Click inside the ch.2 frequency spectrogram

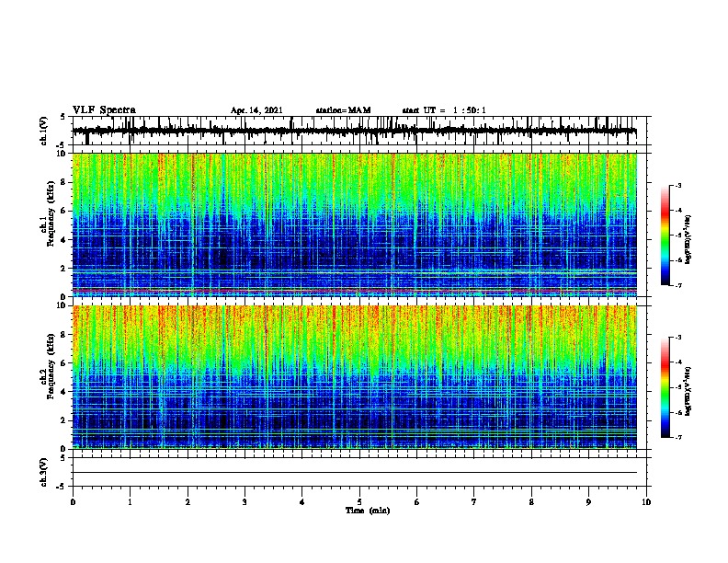pos(355,377)
